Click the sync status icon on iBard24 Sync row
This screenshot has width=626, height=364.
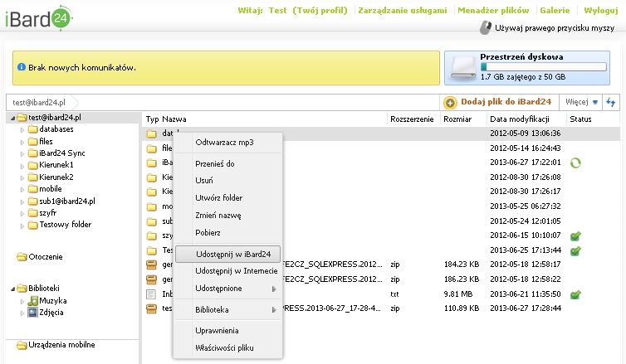575,163
